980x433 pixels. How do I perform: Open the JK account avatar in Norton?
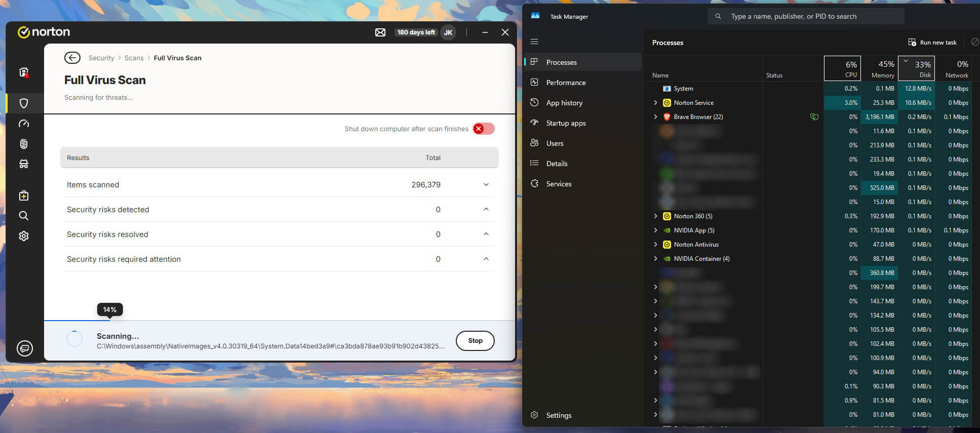[x=448, y=32]
